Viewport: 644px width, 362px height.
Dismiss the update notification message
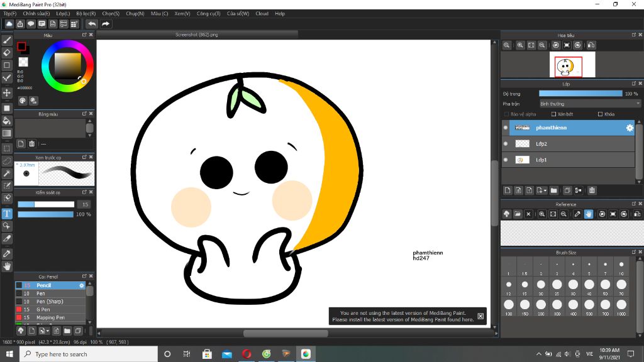(x=480, y=316)
